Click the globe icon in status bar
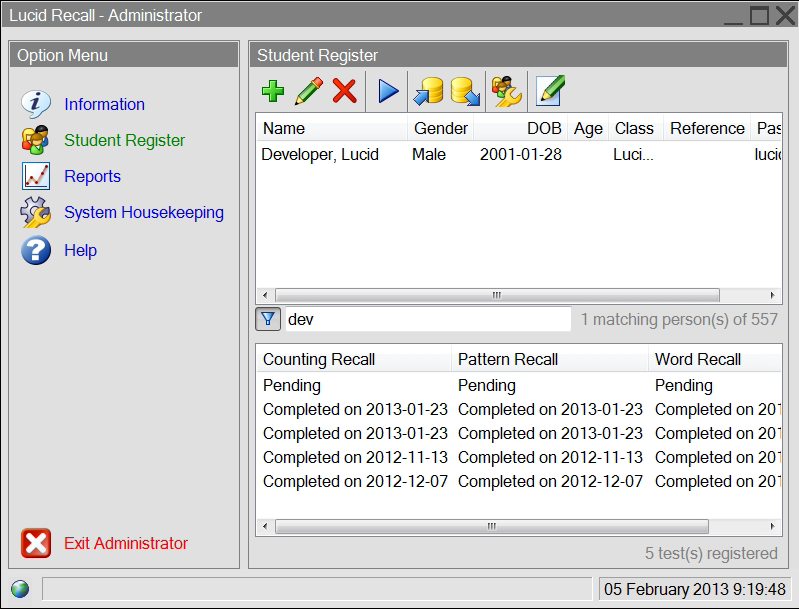 20,589
